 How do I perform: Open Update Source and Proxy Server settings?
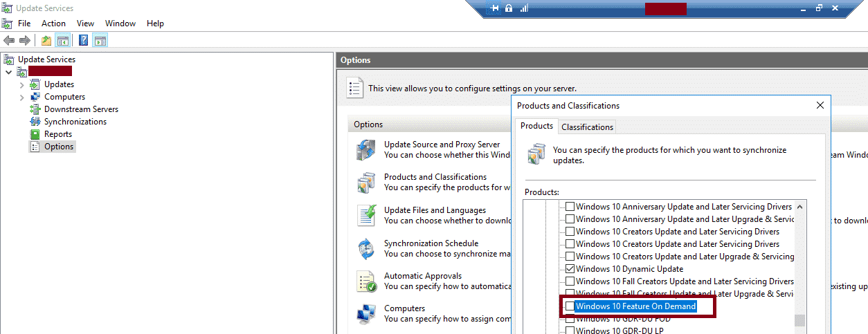pyautogui.click(x=442, y=145)
